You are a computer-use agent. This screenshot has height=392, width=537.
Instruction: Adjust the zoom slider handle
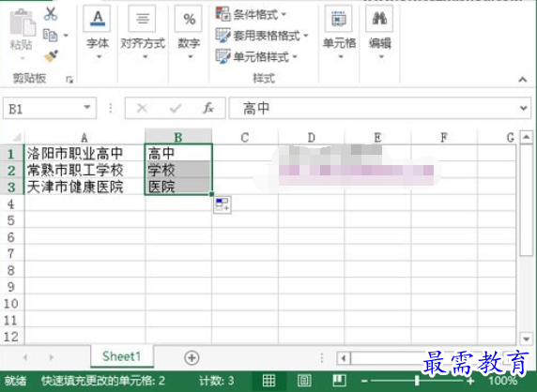[417, 381]
